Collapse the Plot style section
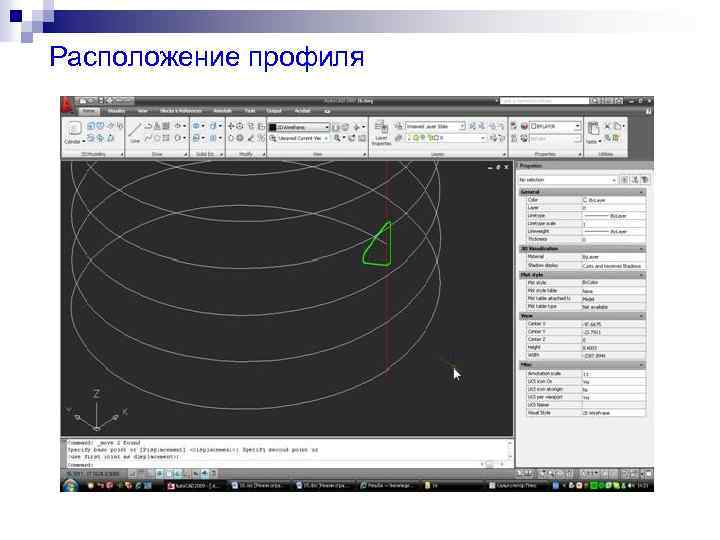Screen dimensions: 720x540 click(x=642, y=275)
